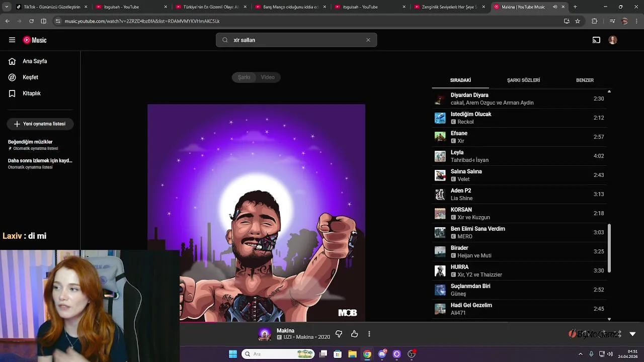Click the Makina player bar thumbnail
This screenshot has height=362, width=644.
(265, 334)
